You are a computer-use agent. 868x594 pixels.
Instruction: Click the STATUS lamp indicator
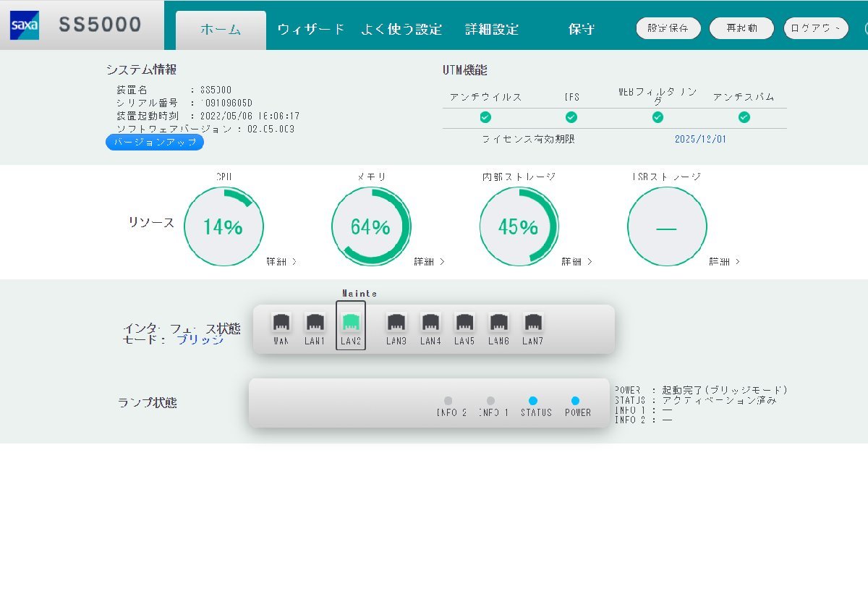point(533,400)
